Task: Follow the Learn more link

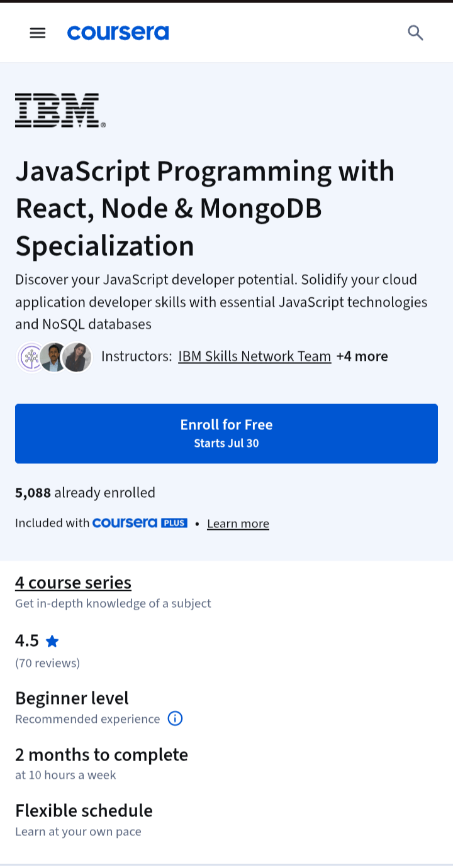Action: point(238,524)
